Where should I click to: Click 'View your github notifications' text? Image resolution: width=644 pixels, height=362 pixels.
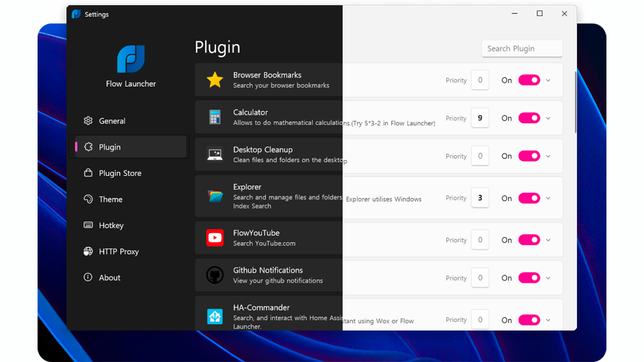click(x=278, y=281)
